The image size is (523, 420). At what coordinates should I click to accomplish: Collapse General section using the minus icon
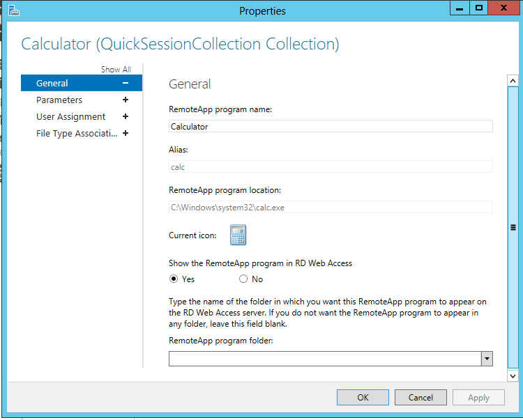coord(126,83)
